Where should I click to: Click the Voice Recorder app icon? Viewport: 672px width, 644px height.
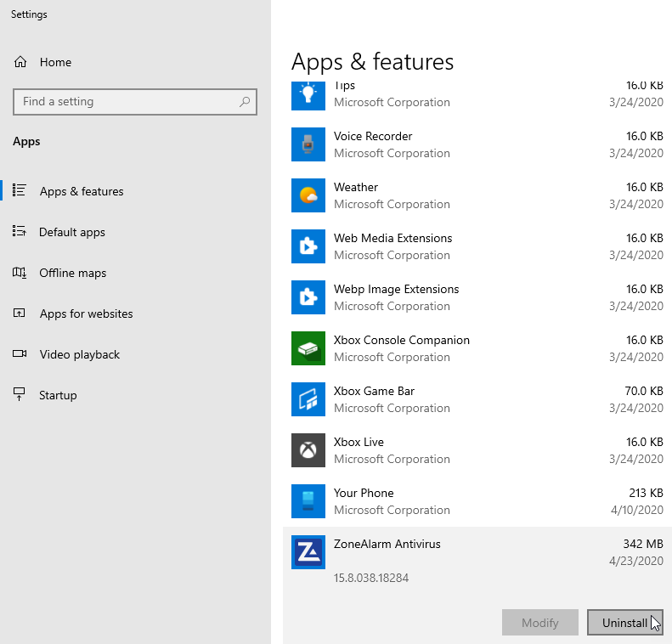308,144
